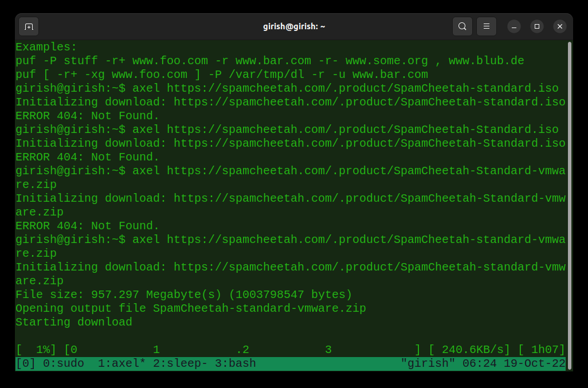Viewport: 588px width, 388px height.
Task: Click the 'puf -P stuff -r+ www.foo.com' example line
Action: click(x=270, y=61)
